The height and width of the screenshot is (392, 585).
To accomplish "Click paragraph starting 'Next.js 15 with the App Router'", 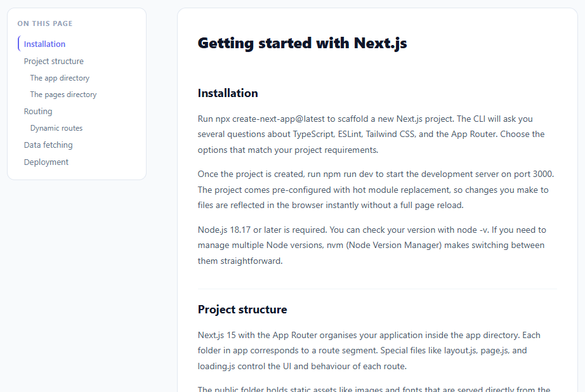I will coord(377,351).
